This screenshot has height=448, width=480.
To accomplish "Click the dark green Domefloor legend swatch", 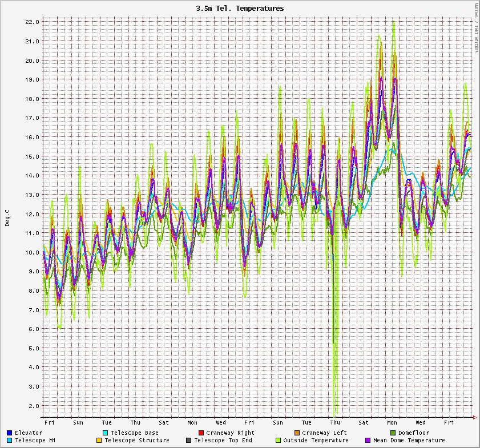I will (393, 433).
